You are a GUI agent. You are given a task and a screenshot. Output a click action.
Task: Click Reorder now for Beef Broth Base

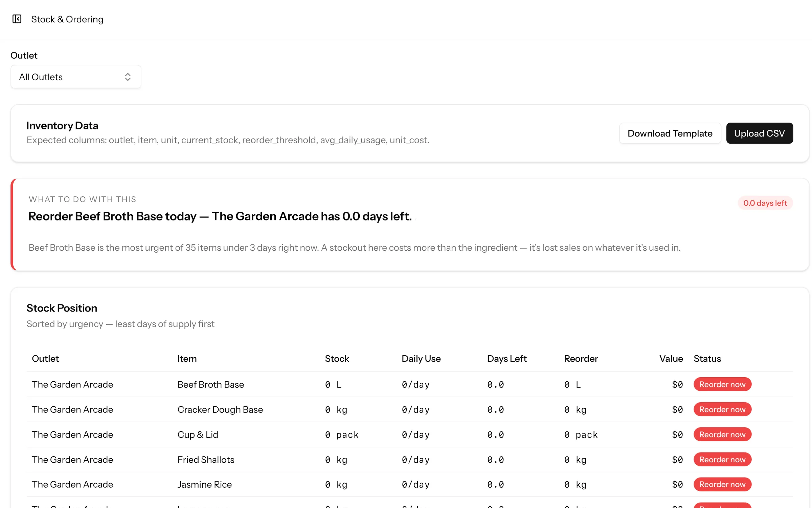point(722,384)
